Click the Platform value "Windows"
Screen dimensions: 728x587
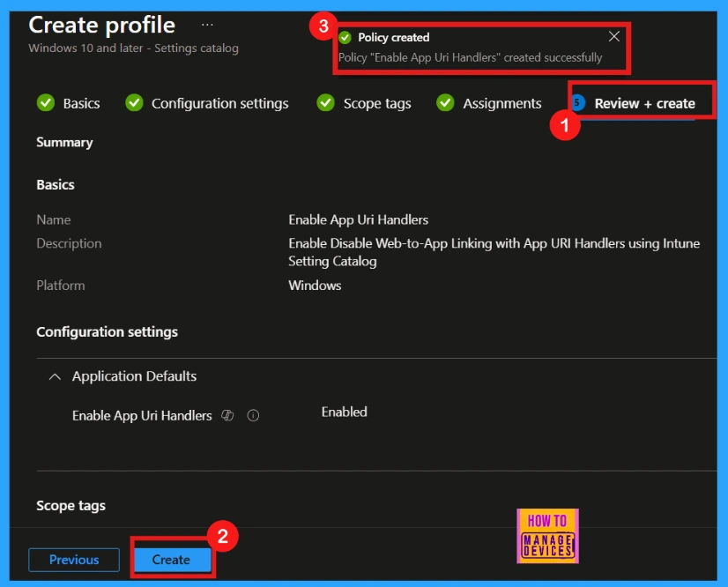click(315, 286)
